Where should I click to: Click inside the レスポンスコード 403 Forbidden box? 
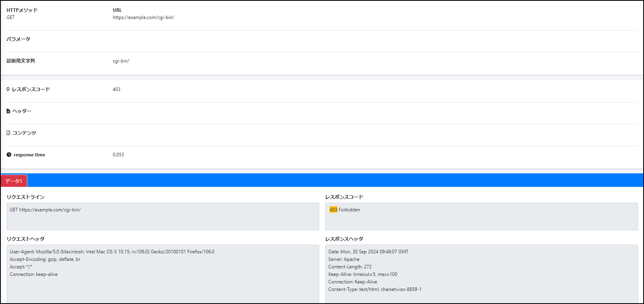point(481,217)
